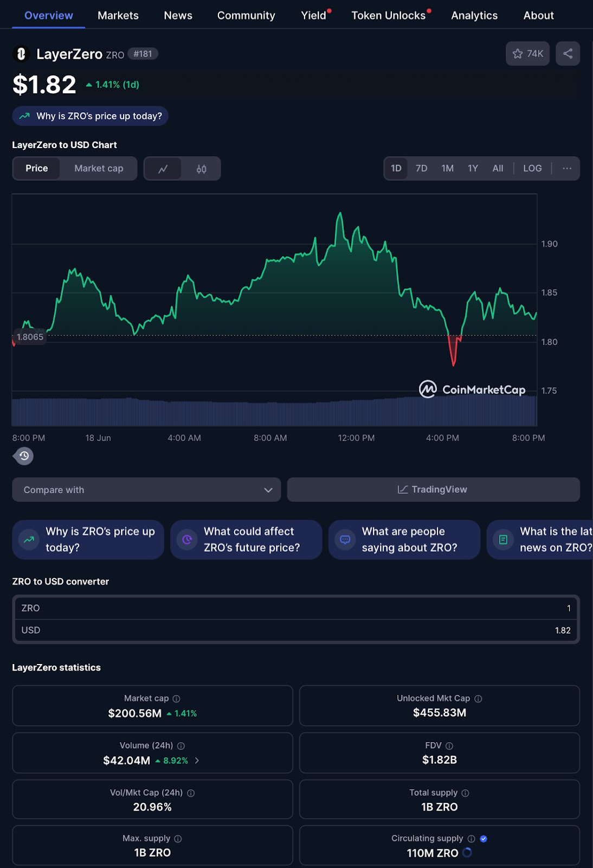
Task: Edit the USD amount converter field
Action: 296,630
